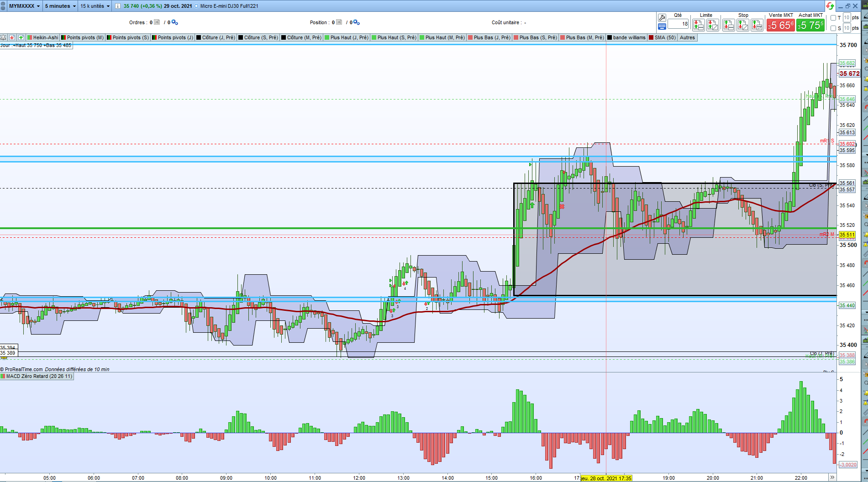Open the Ordres gear settings icon

tap(174, 22)
